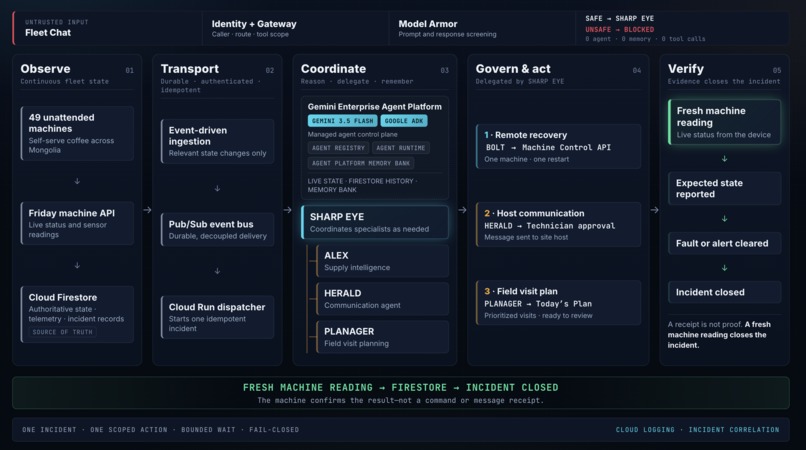Screen dimensions: 806x450
Task: Select the HERALD communication agent
Action: coord(382,299)
